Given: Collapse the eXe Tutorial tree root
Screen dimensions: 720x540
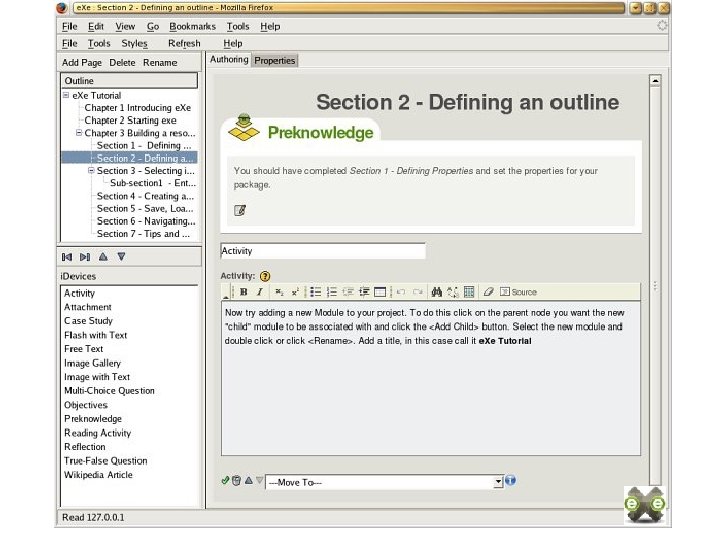Looking at the screenshot, I should 66,95.
